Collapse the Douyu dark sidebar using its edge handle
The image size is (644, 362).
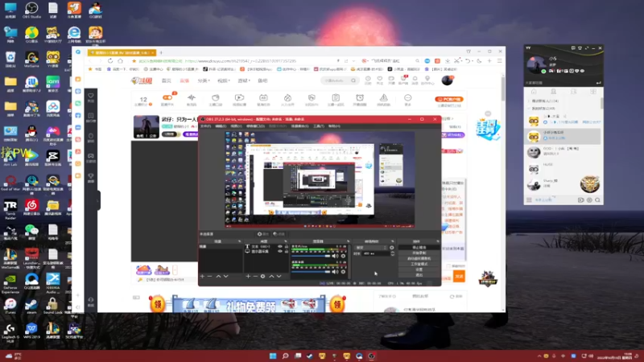[x=98, y=200]
